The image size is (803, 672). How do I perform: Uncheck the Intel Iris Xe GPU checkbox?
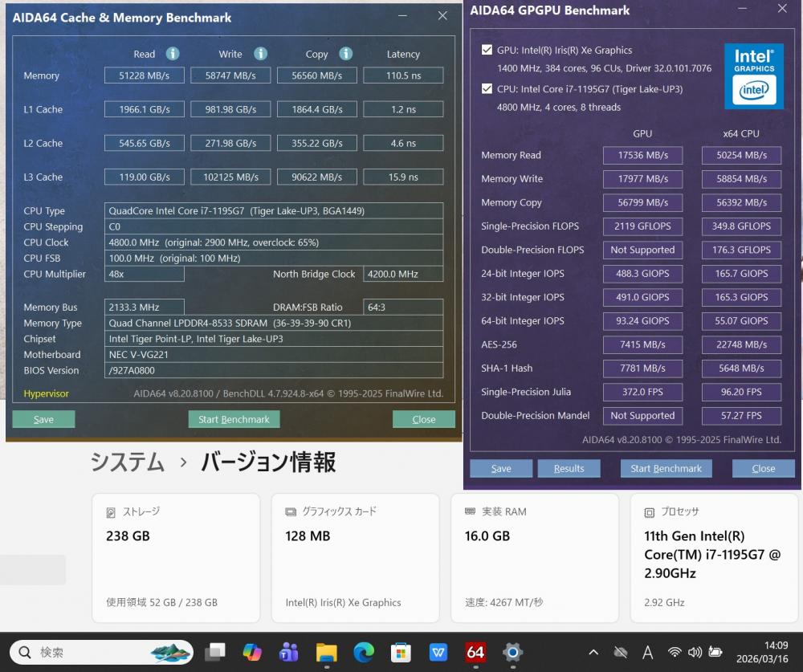click(487, 50)
